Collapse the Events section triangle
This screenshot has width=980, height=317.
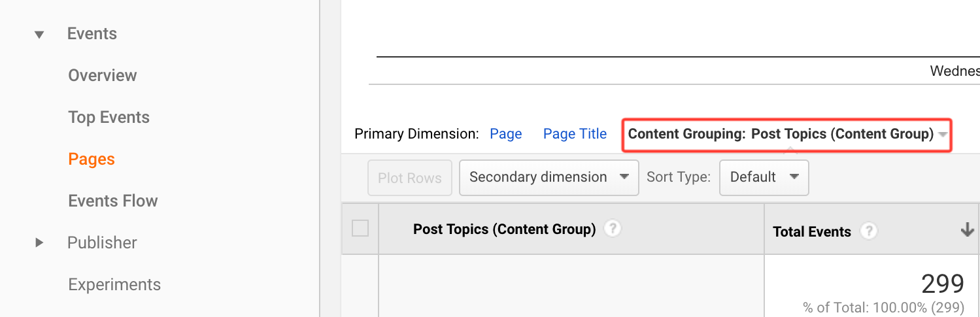click(x=39, y=35)
